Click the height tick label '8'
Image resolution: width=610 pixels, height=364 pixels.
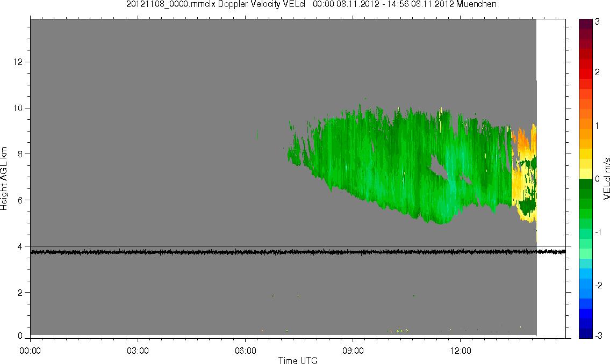pyautogui.click(x=20, y=154)
